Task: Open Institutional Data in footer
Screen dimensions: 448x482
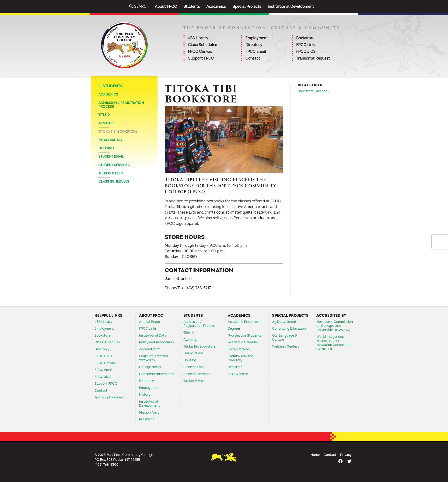Action: coord(153,336)
